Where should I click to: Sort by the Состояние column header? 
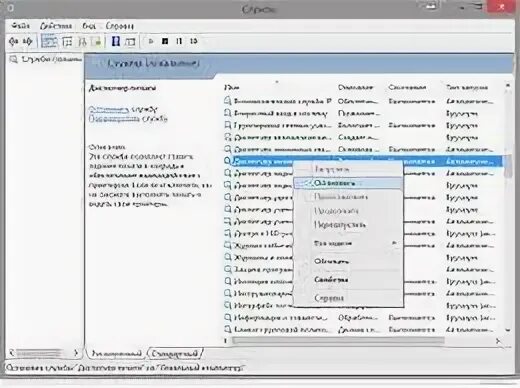coord(407,87)
